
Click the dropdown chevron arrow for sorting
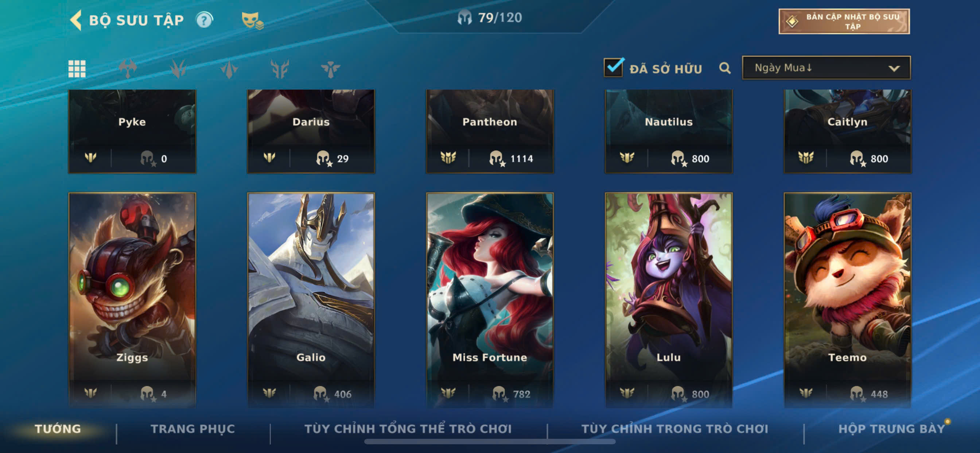click(894, 69)
